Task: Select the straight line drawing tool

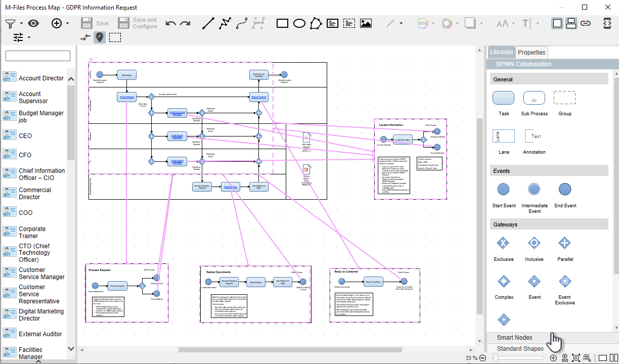Action: (208, 23)
